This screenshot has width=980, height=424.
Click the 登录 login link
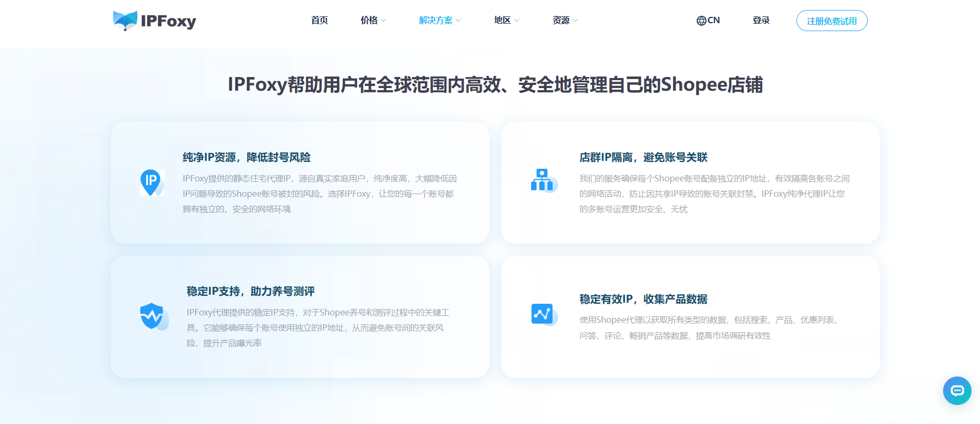[761, 21]
